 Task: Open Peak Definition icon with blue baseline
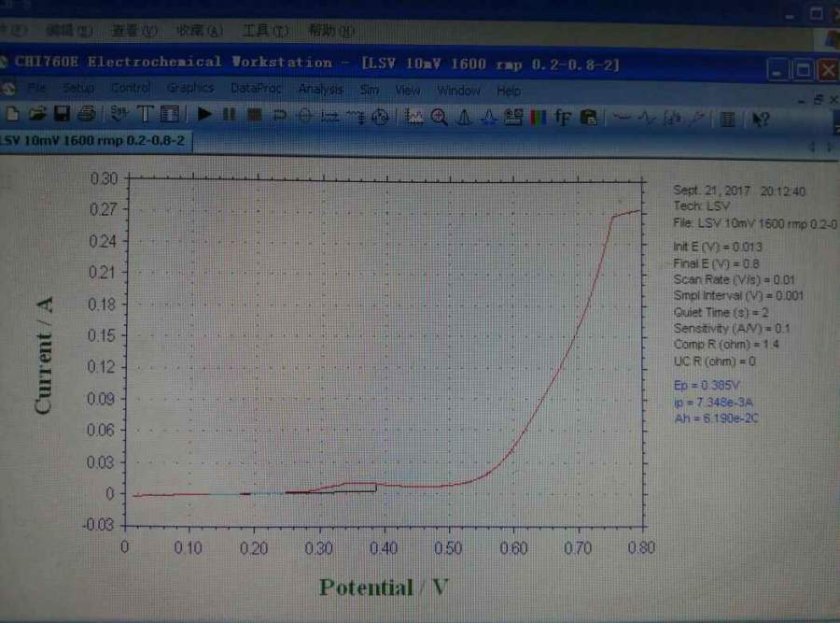(x=488, y=118)
